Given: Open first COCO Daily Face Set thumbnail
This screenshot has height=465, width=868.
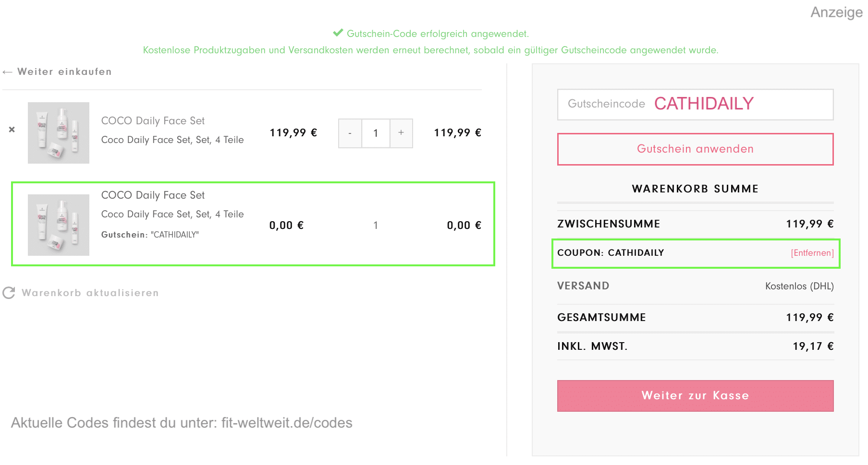Looking at the screenshot, I should 59,133.
